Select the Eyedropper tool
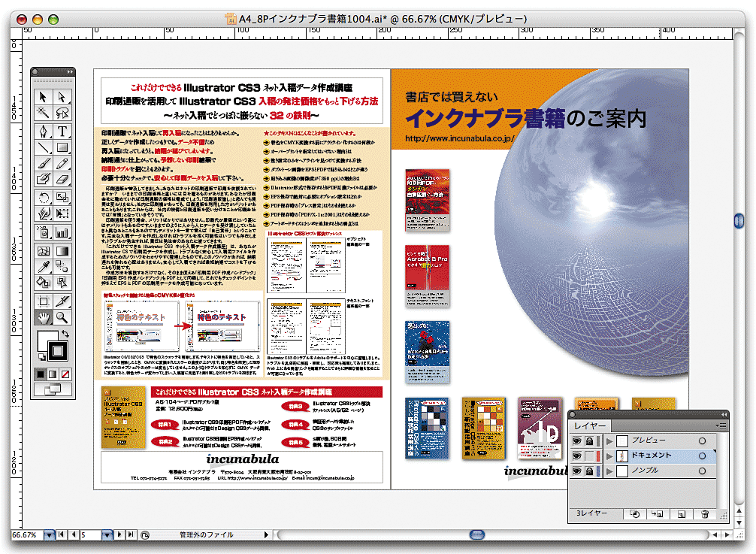Screen dimensions: 756x554 [44, 267]
